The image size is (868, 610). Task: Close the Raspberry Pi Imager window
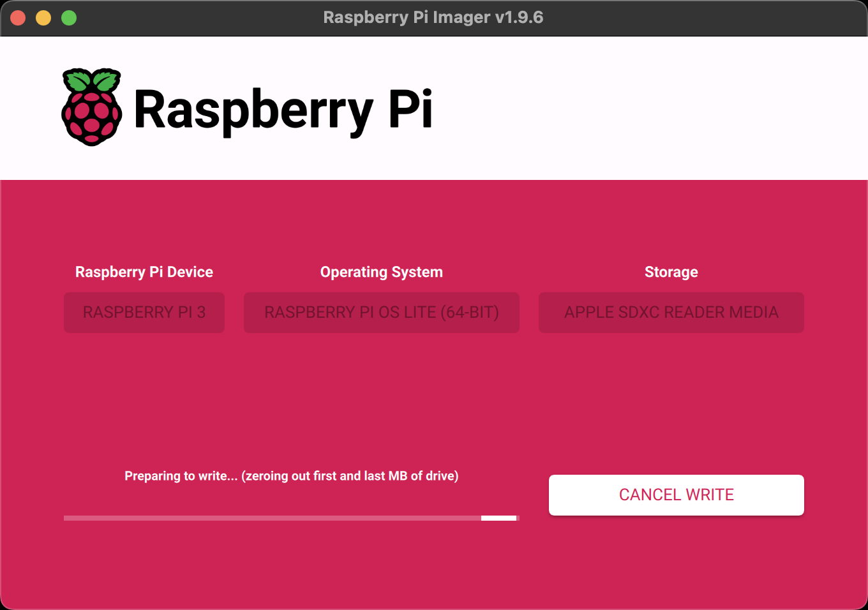[18, 18]
